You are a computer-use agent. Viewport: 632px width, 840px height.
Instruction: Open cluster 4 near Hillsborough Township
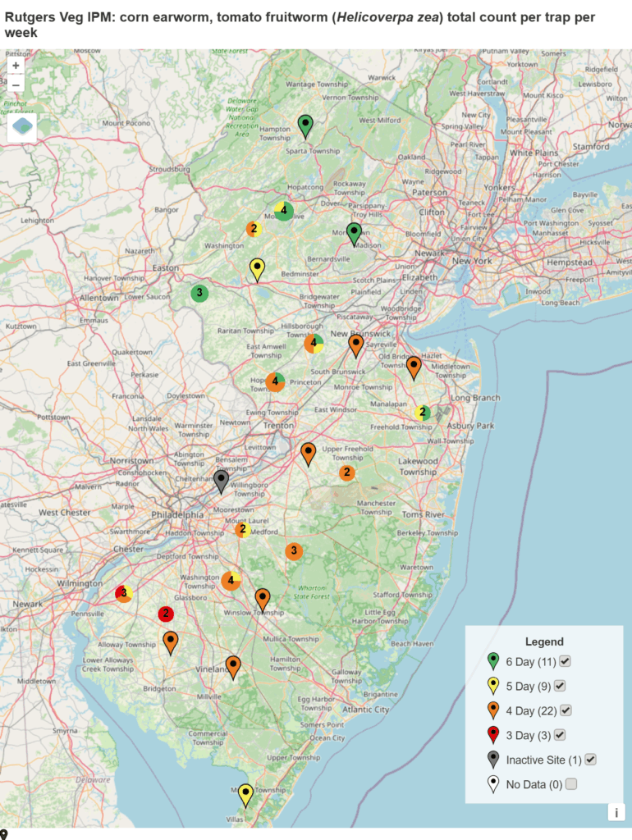click(x=314, y=344)
